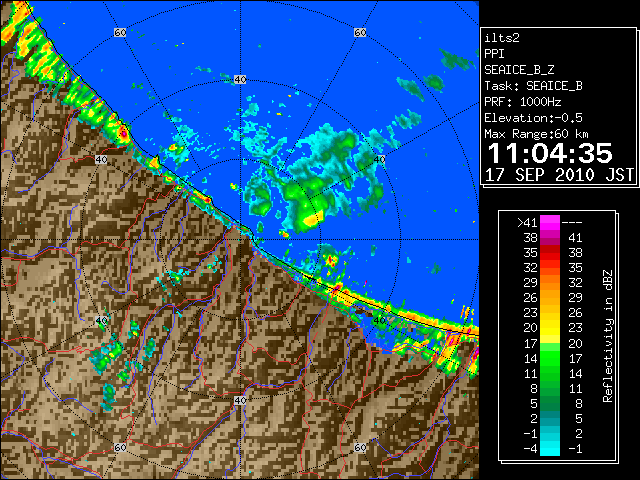Click the 'Task: SEAICE_B' line
The image size is (640, 480).
tap(533, 86)
